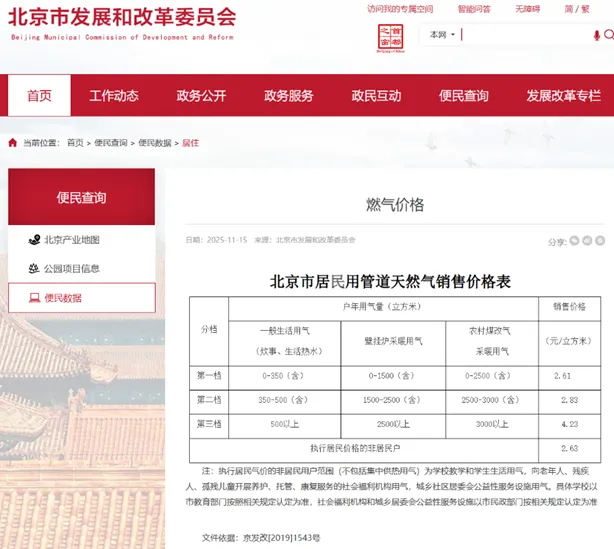Click the 350-500（含）table cell
Screen dimensions: 614x549
(285, 400)
